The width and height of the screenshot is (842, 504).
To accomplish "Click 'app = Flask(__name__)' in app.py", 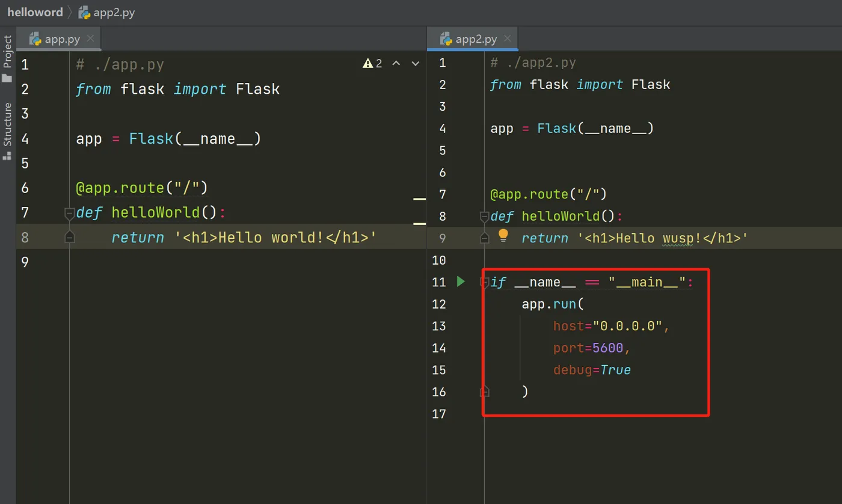I will [x=168, y=139].
